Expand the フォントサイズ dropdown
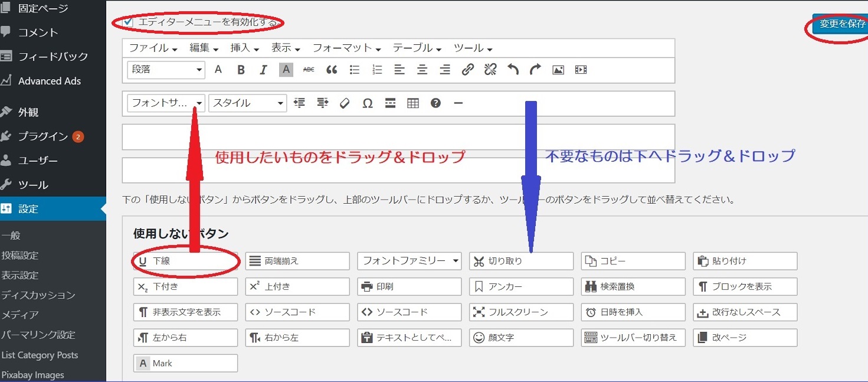 tap(166, 103)
